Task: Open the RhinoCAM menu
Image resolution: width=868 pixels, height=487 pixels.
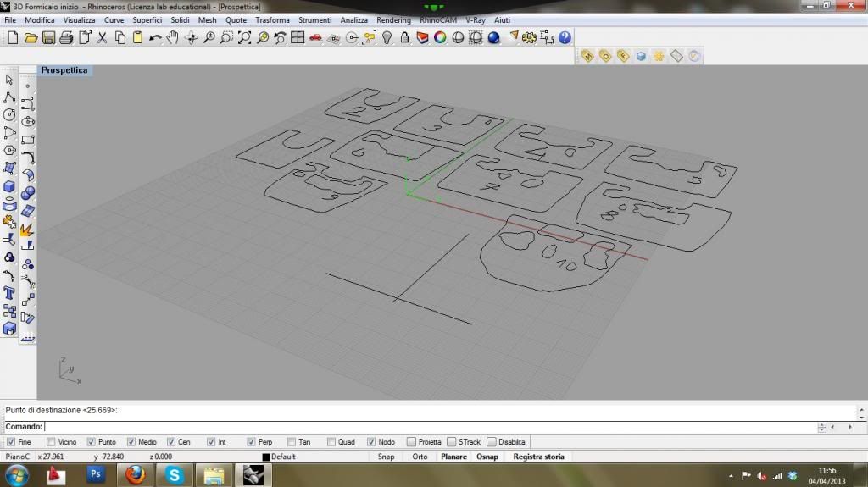Action: (x=438, y=20)
